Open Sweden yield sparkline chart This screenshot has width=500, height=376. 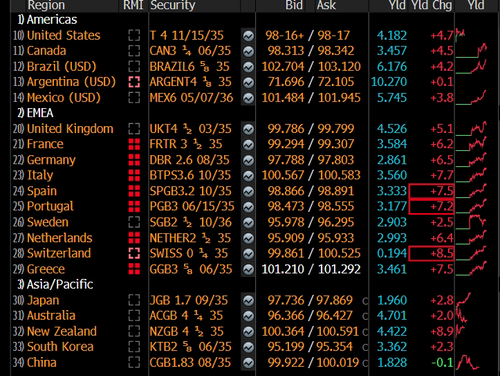tap(471, 222)
